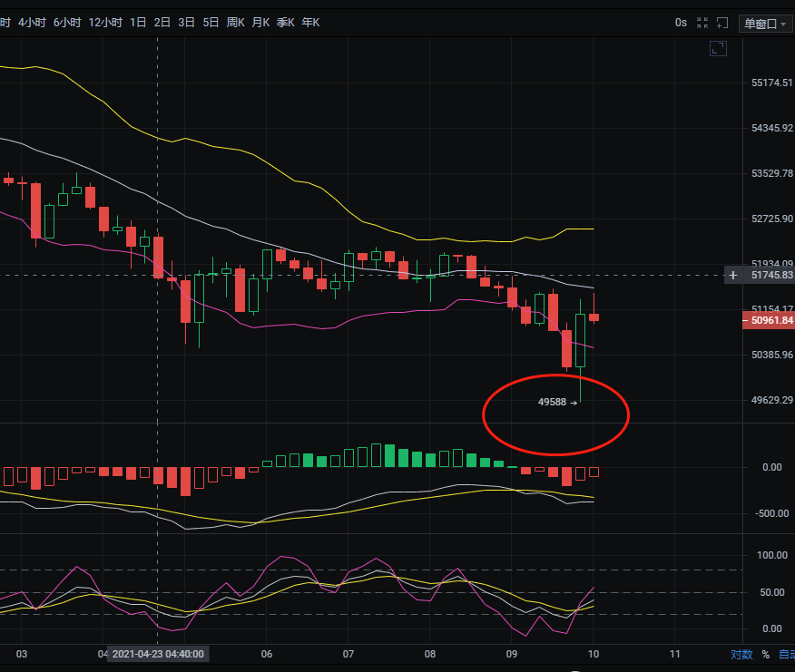
Task: Click the 0s refresh countdown label
Action: 681,23
